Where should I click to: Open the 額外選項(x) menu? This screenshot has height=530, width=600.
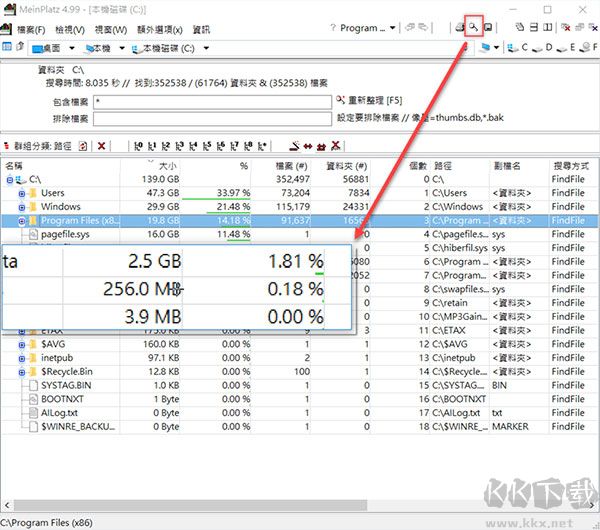click(x=159, y=29)
